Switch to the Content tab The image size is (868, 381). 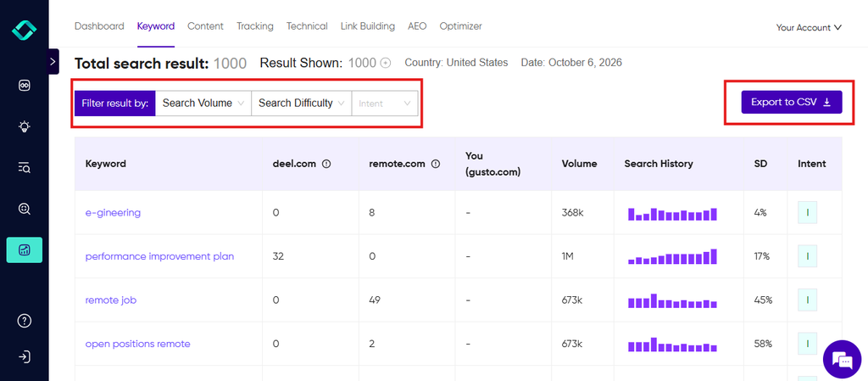tap(205, 26)
